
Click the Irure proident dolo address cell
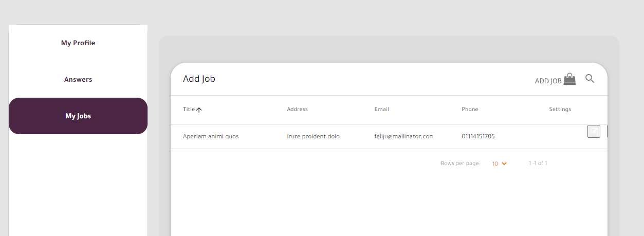(313, 137)
